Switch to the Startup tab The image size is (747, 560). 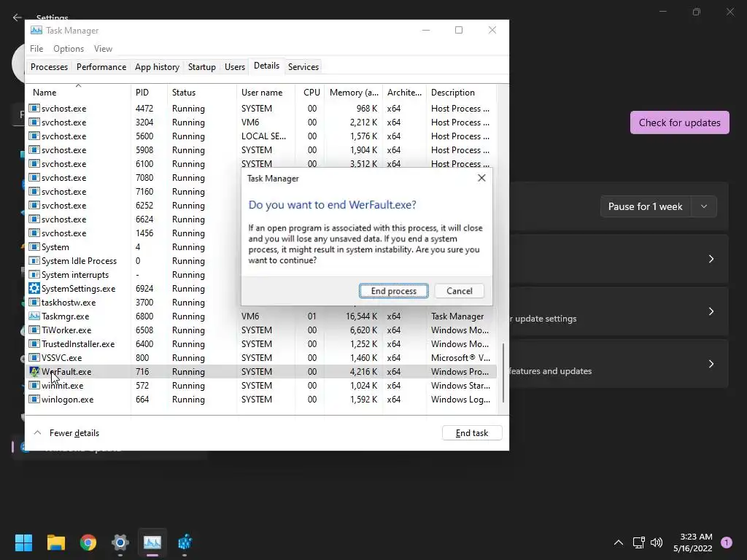[x=201, y=66]
